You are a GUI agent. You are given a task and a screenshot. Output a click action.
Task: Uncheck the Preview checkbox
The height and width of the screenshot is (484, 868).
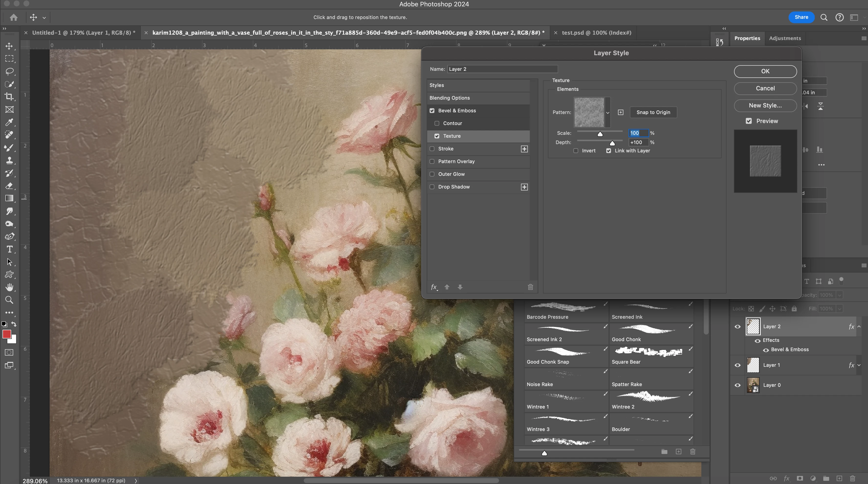(x=748, y=121)
